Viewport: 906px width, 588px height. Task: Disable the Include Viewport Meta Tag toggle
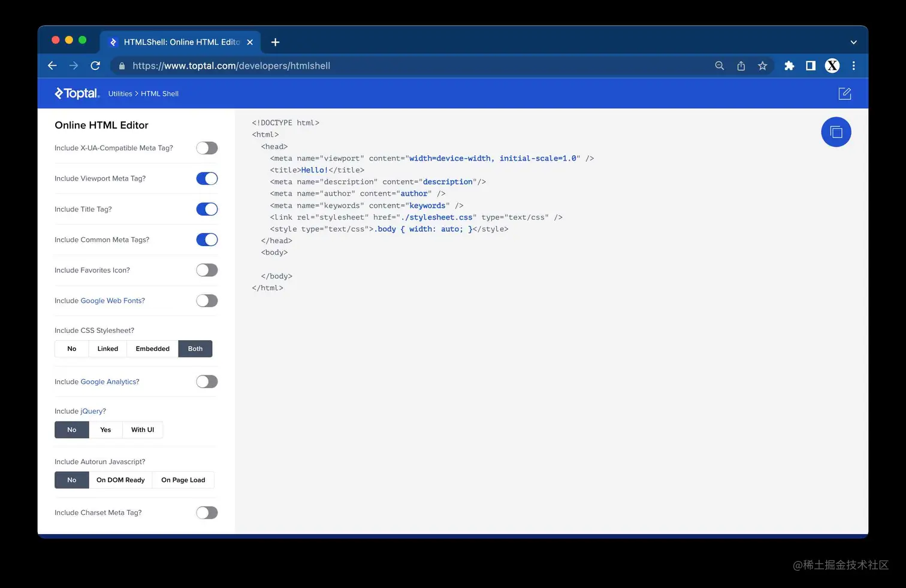coord(207,178)
